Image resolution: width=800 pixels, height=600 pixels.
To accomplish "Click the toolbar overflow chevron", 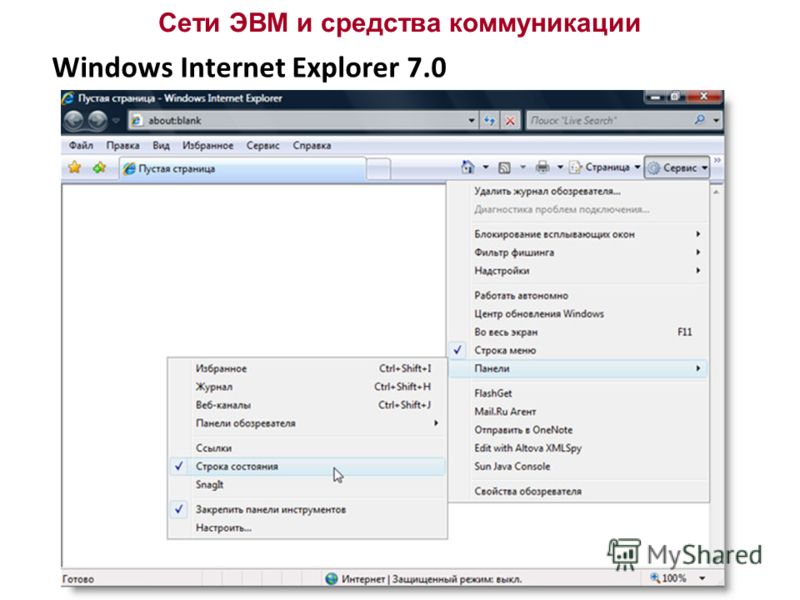I will coord(717,161).
